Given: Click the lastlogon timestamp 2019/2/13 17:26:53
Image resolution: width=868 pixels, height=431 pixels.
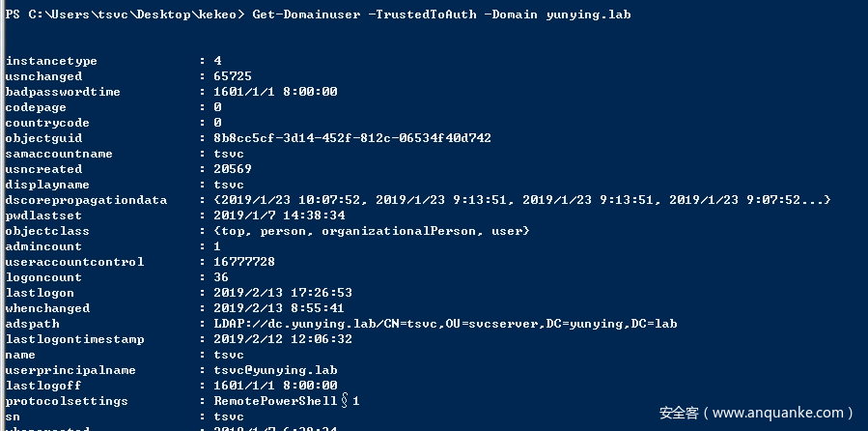Looking at the screenshot, I should coord(283,293).
